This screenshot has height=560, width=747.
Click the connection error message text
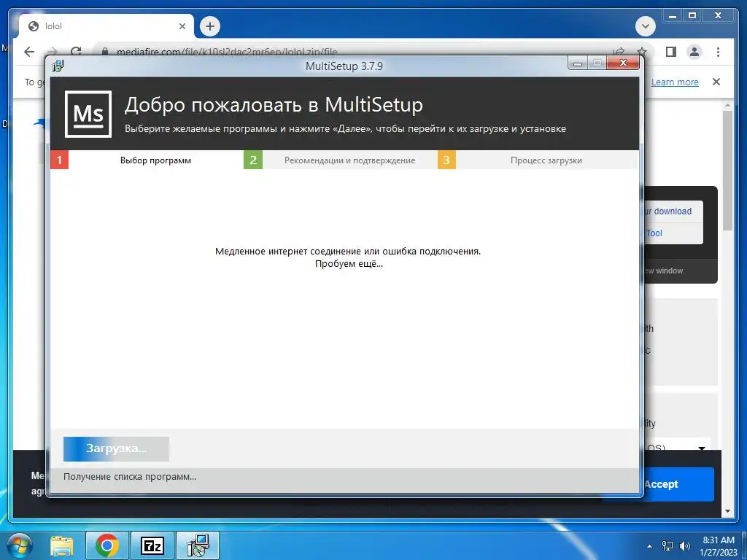click(348, 252)
